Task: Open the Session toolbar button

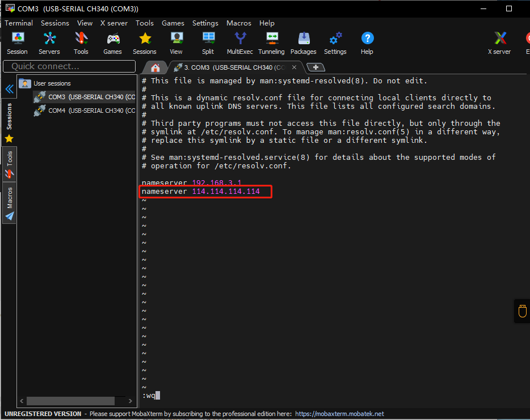Action: click(17, 43)
